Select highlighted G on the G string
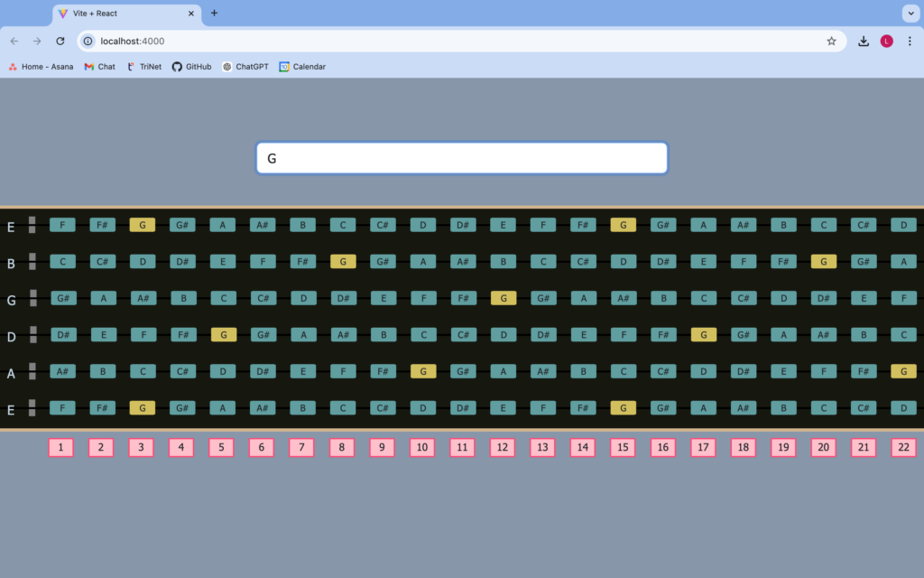This screenshot has width=924, height=578. click(x=503, y=298)
